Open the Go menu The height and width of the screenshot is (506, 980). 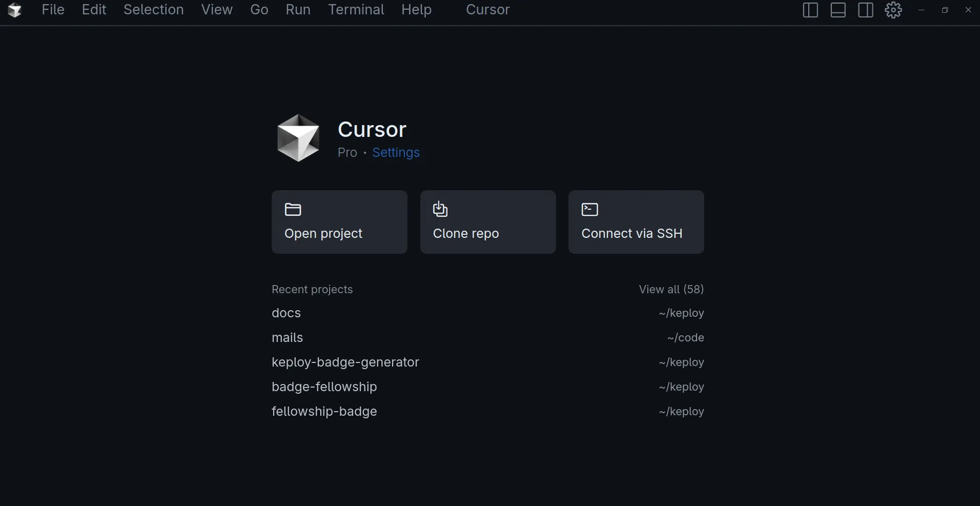tap(259, 10)
